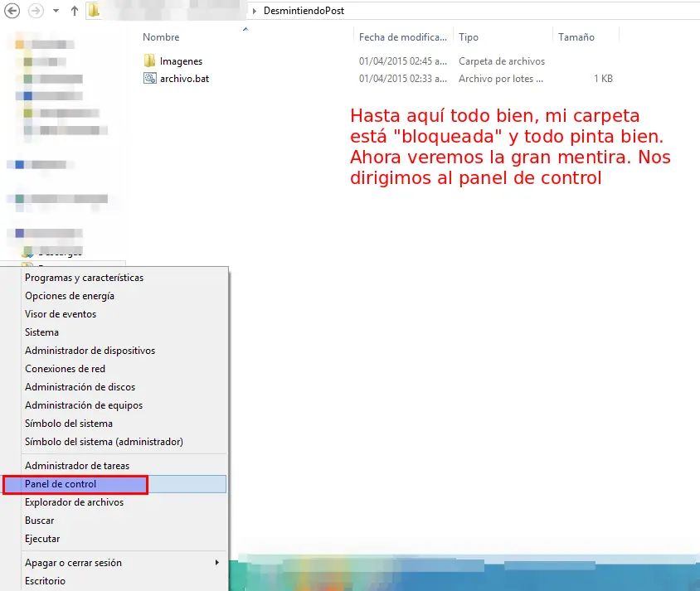This screenshot has height=591, width=700.
Task: Open Panel de control from the menu
Action: (79, 484)
